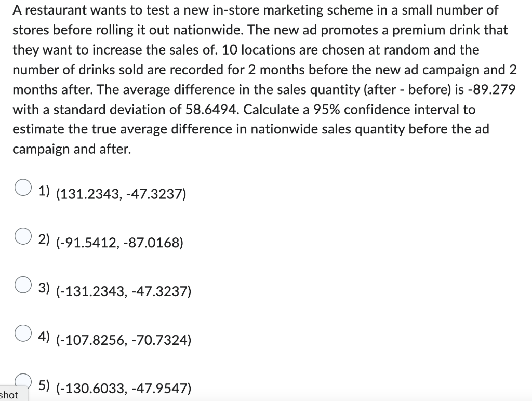This screenshot has height=401, width=532.
Task: Click the option 5 answer text
Action: [x=124, y=387]
